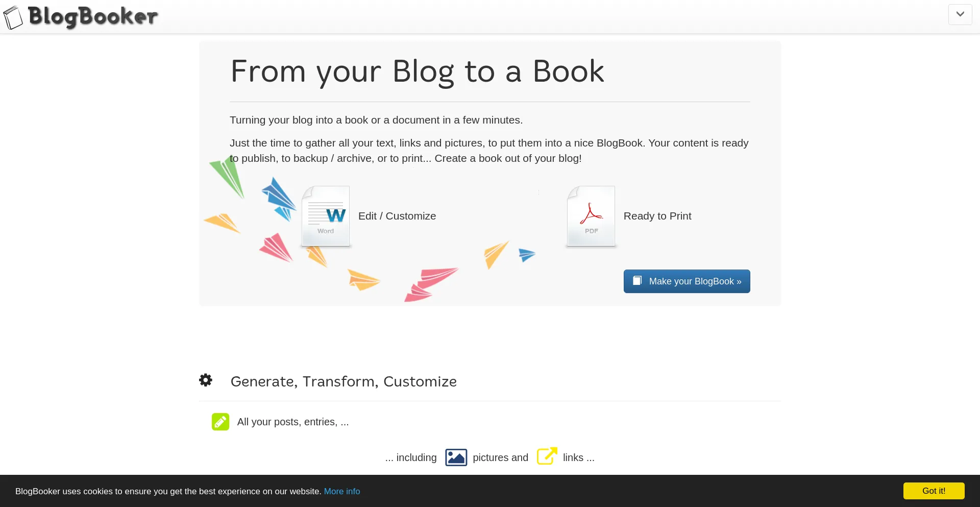Click the BlogBooker logo in header
980x507 pixels.
point(82,17)
